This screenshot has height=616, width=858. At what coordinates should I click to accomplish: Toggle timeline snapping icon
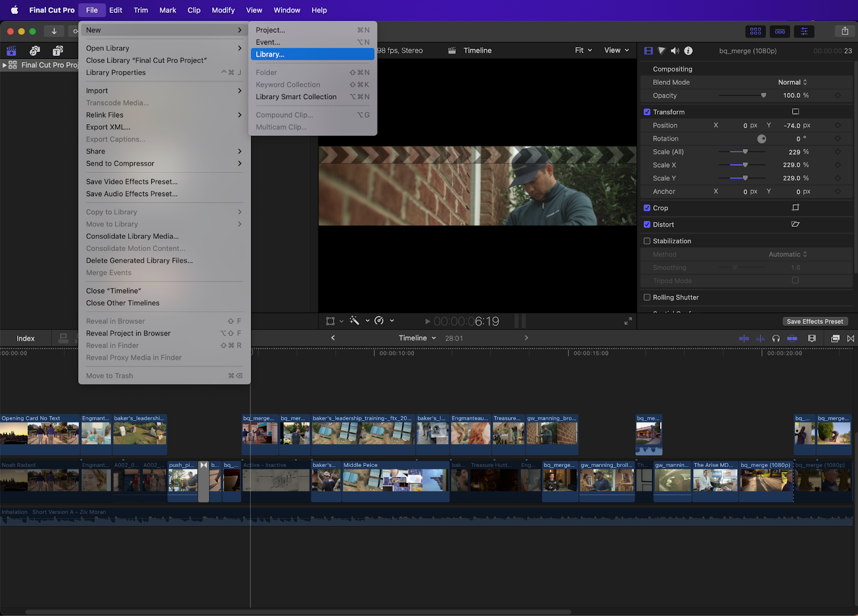(x=792, y=338)
